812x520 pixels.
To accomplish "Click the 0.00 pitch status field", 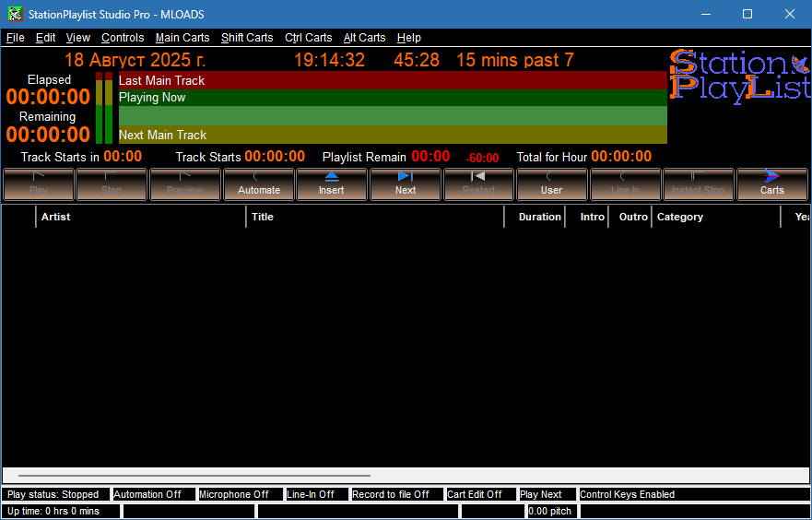I will pyautogui.click(x=552, y=511).
